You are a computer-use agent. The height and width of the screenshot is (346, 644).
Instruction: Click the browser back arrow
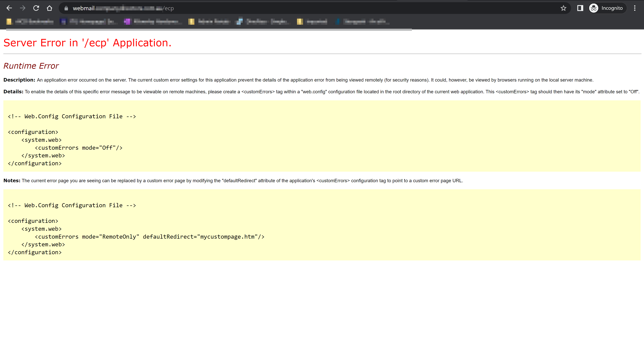(9, 8)
